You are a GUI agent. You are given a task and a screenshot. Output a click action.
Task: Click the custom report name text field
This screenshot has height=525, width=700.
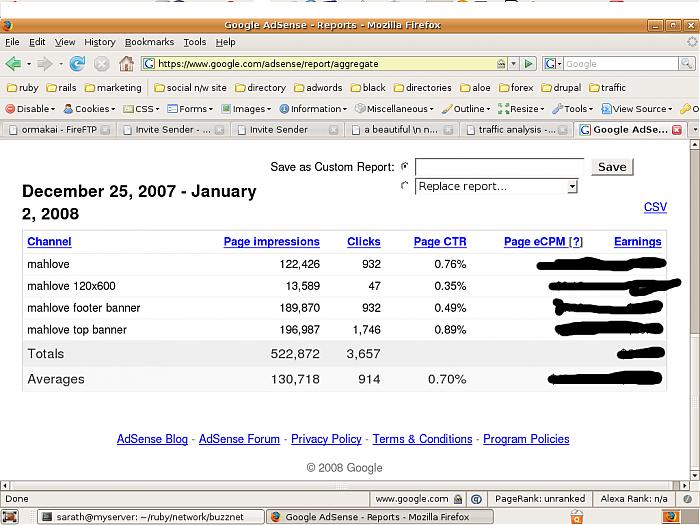(x=499, y=167)
